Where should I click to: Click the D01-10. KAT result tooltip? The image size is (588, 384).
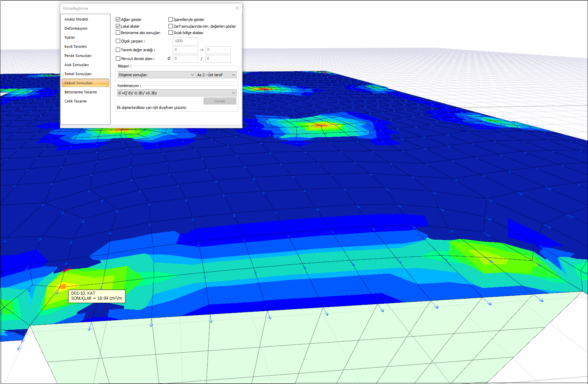pos(97,296)
